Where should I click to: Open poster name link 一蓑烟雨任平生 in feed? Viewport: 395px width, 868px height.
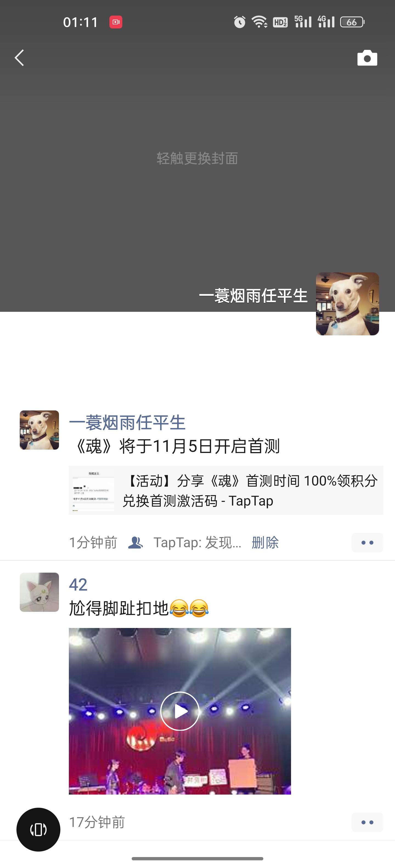tap(127, 422)
